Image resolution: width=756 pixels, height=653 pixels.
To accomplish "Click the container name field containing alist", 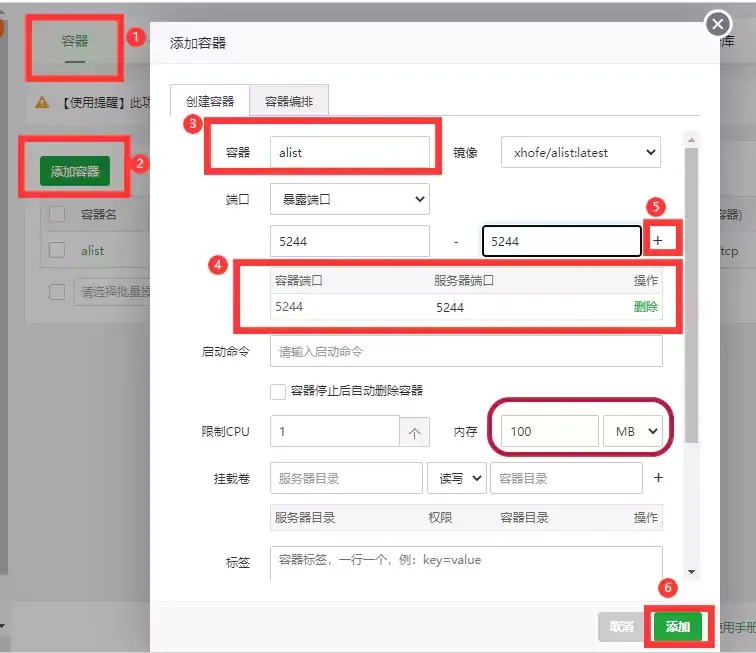I will 350,152.
